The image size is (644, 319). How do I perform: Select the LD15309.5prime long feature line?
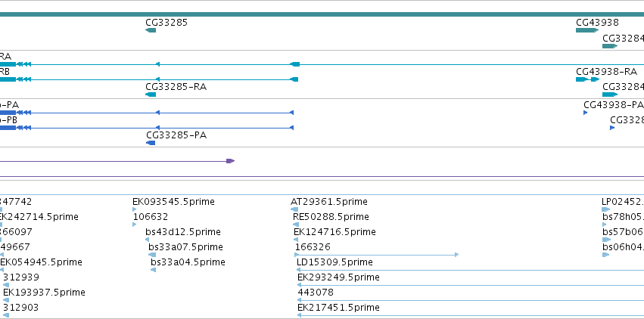click(470, 270)
